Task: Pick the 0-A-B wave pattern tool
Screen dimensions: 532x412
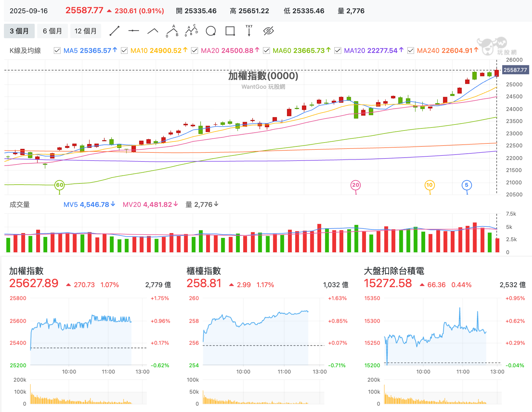Action: 172,31
